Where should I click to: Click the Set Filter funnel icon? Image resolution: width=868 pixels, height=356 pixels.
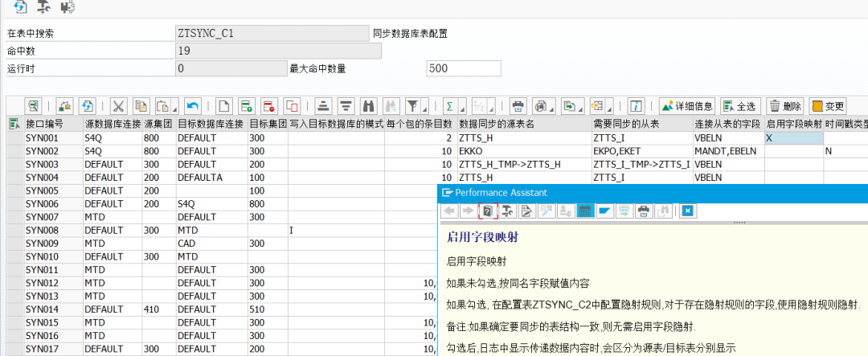[412, 106]
